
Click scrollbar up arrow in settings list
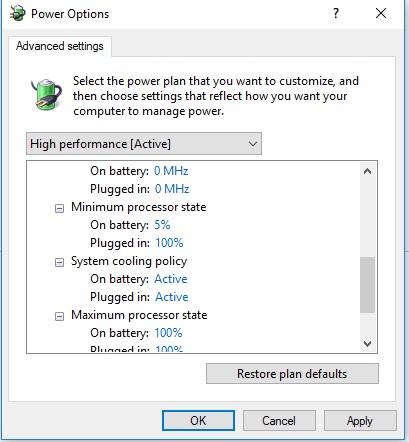pyautogui.click(x=368, y=171)
